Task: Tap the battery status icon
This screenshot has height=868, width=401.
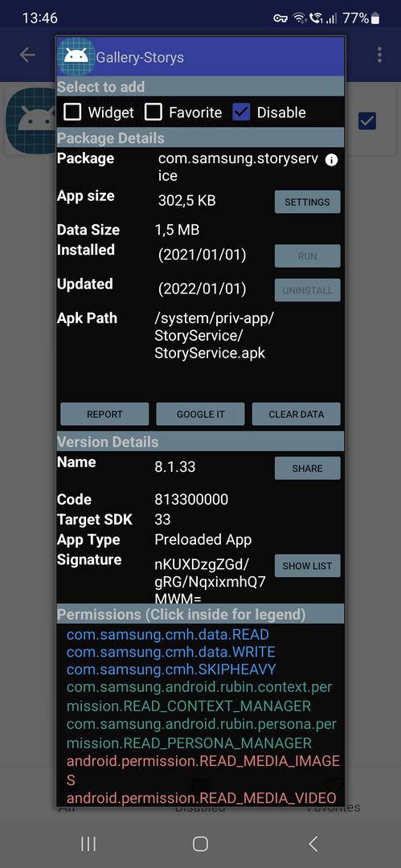Action: coord(375,18)
